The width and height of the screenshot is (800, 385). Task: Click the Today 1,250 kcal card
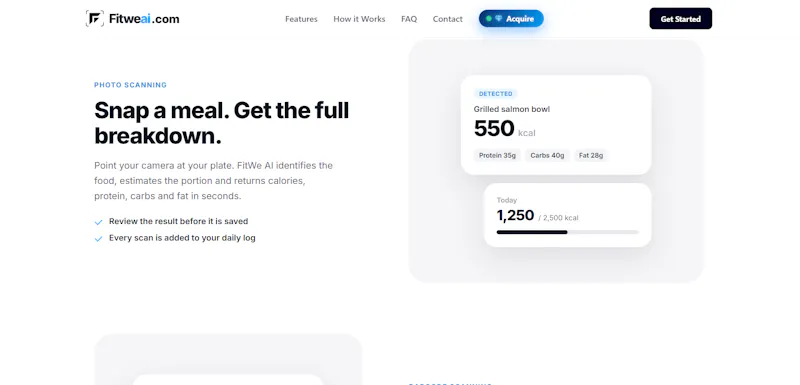click(x=567, y=215)
